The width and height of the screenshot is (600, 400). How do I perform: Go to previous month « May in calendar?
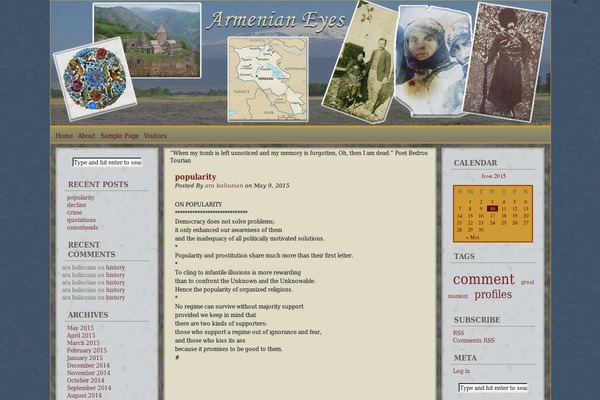click(x=472, y=237)
